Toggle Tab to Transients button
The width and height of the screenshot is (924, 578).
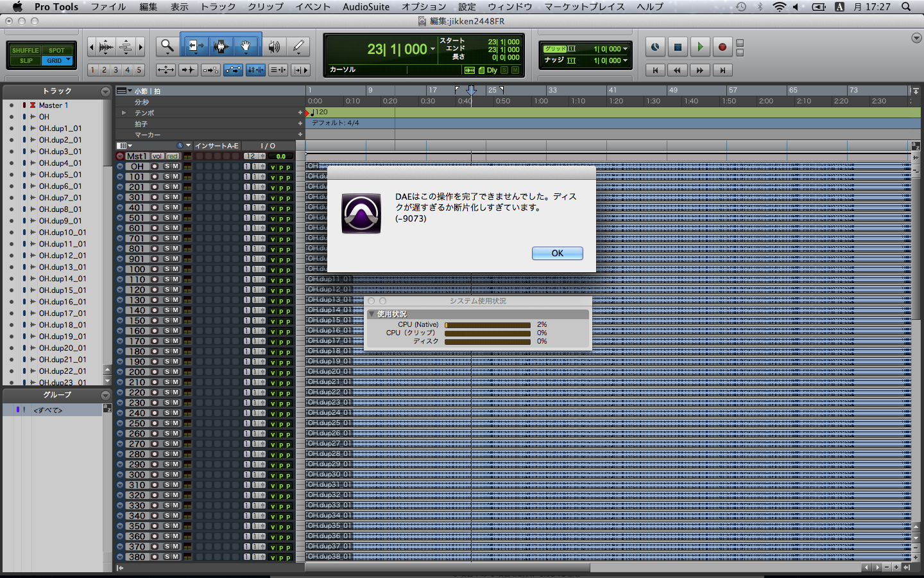point(188,70)
